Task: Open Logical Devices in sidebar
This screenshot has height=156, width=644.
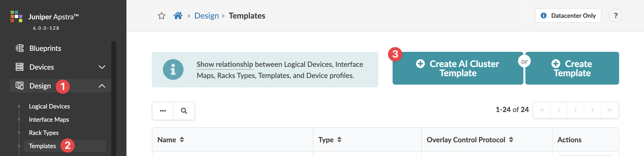Action: pyautogui.click(x=49, y=106)
